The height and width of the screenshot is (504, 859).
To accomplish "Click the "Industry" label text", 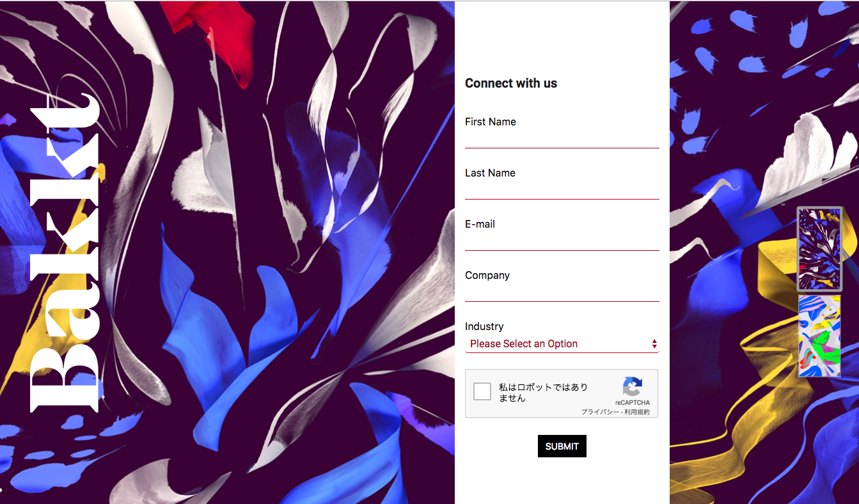I will [x=484, y=326].
